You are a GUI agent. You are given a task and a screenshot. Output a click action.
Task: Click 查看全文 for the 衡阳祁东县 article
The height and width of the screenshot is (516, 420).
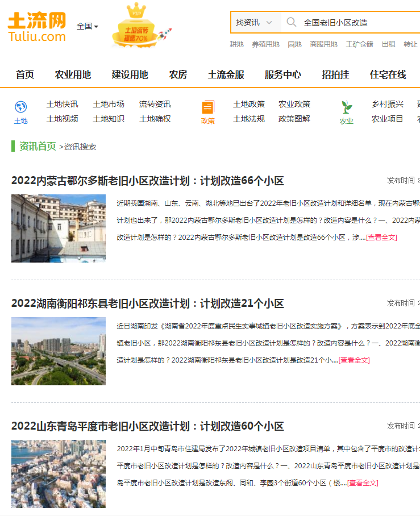[355, 360]
